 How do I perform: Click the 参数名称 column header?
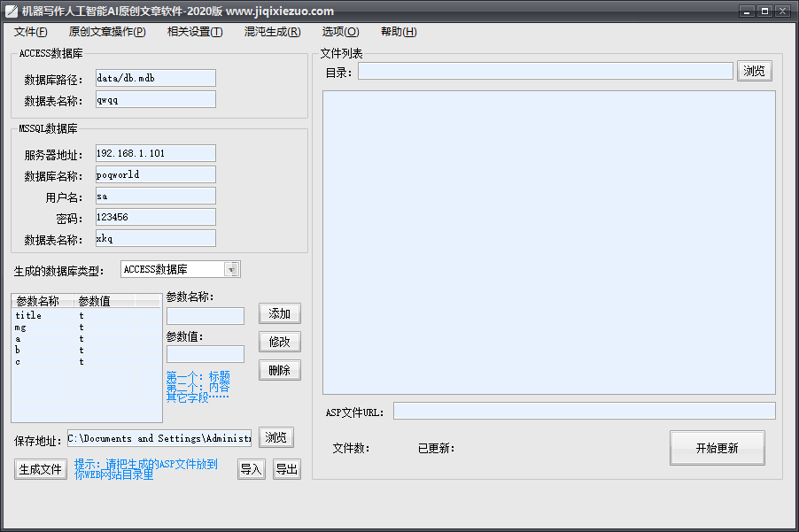[43, 301]
